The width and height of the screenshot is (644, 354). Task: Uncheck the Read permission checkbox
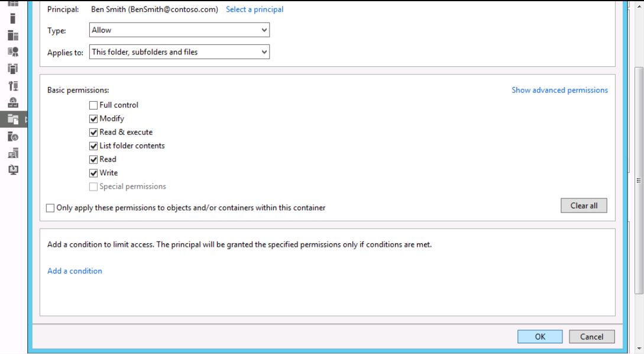coord(93,159)
